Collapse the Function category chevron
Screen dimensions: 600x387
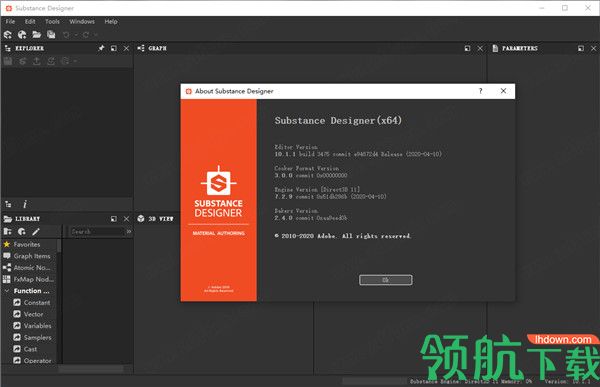click(7, 291)
